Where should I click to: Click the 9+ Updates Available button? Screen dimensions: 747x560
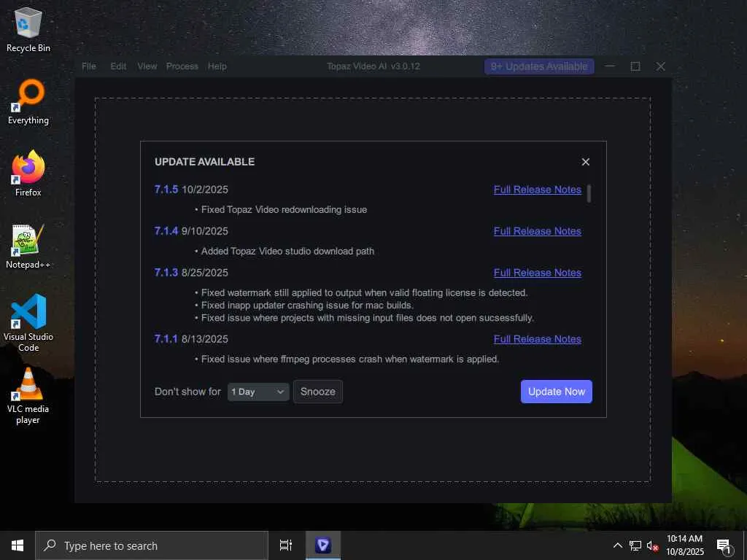539,66
